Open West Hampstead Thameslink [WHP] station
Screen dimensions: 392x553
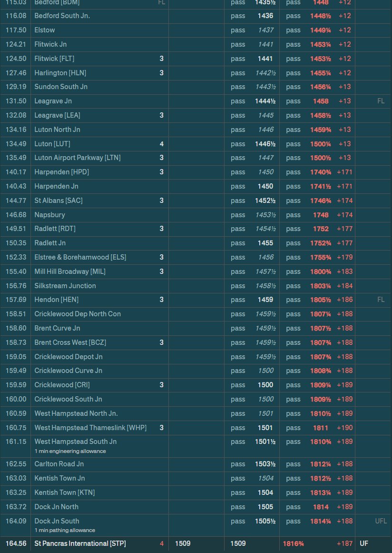(x=90, y=428)
